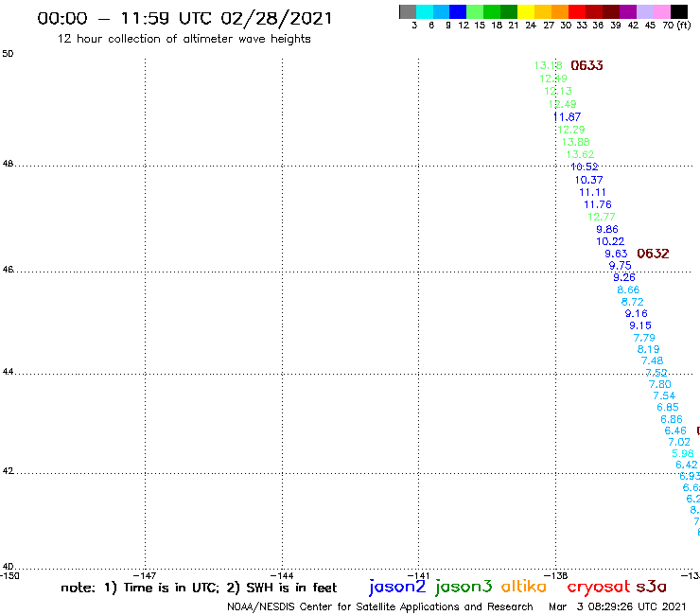Click the 12 hour collection subtitle
Viewport: 700px width, 615px height.
coord(184,39)
